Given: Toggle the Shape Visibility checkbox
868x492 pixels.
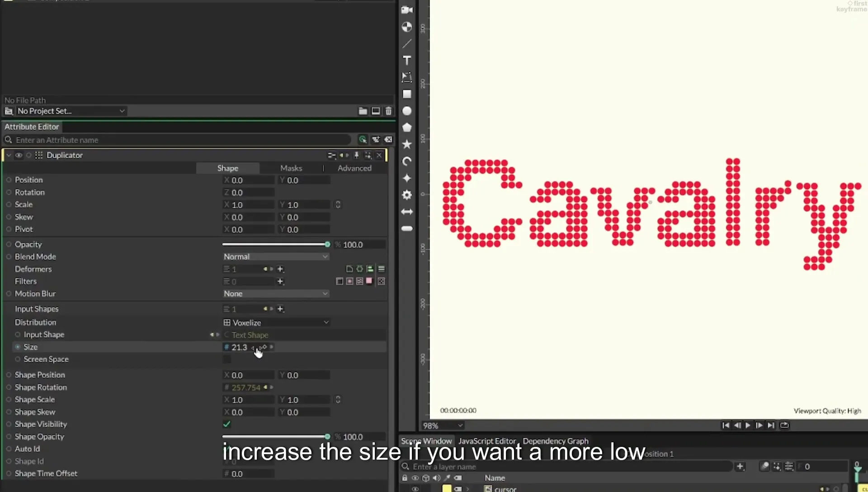Looking at the screenshot, I should click(227, 424).
